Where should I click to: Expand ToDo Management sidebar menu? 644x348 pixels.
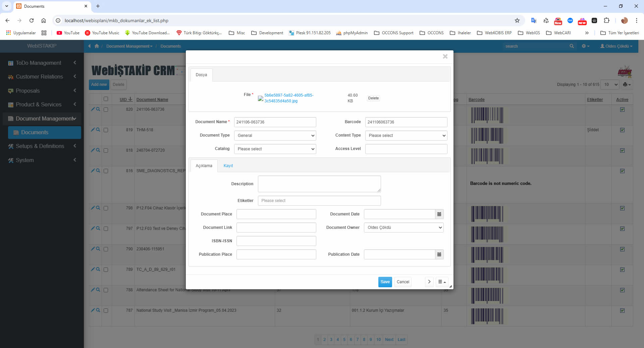tap(42, 63)
